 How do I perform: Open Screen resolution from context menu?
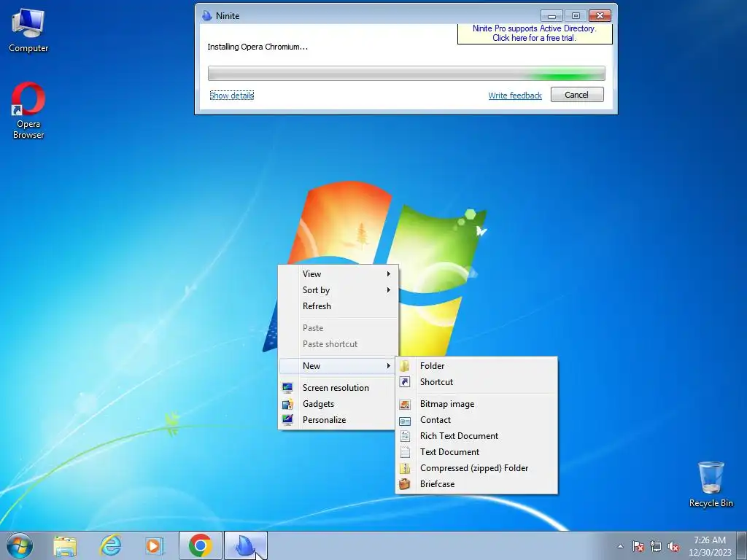pyautogui.click(x=337, y=388)
